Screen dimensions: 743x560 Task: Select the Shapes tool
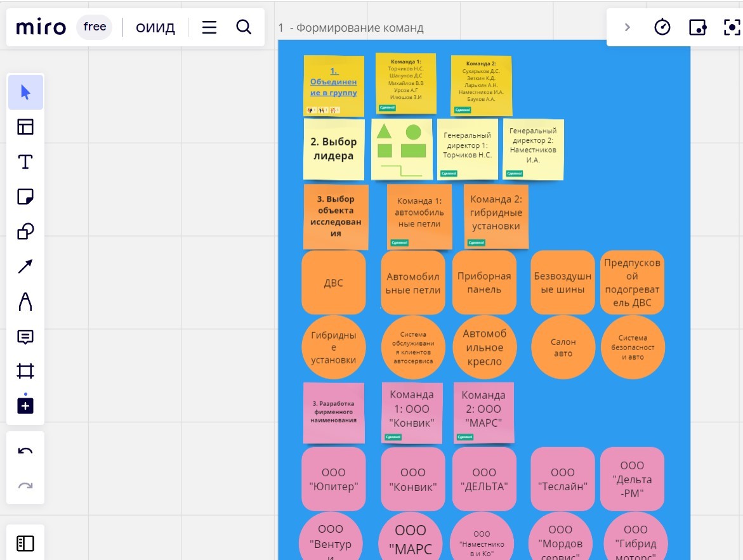tap(25, 232)
